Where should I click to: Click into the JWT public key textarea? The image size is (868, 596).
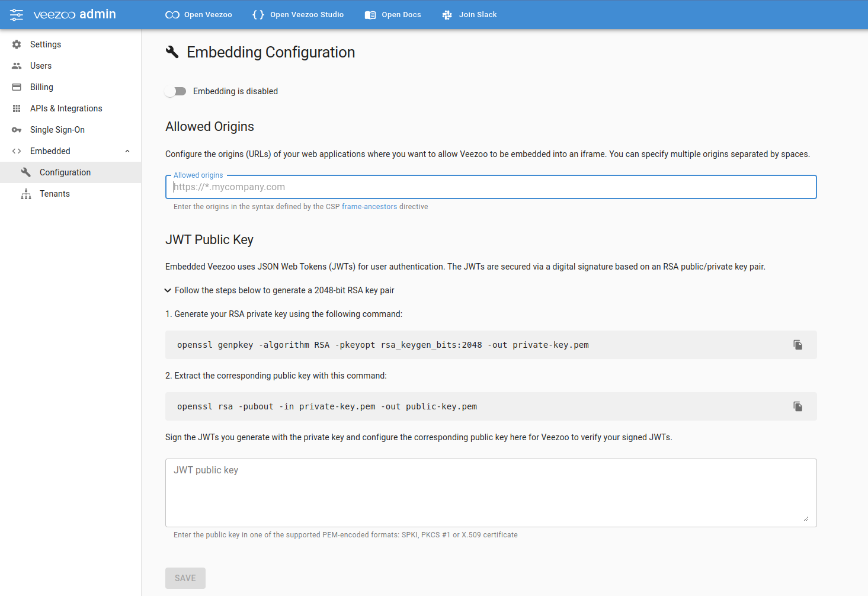pos(491,493)
